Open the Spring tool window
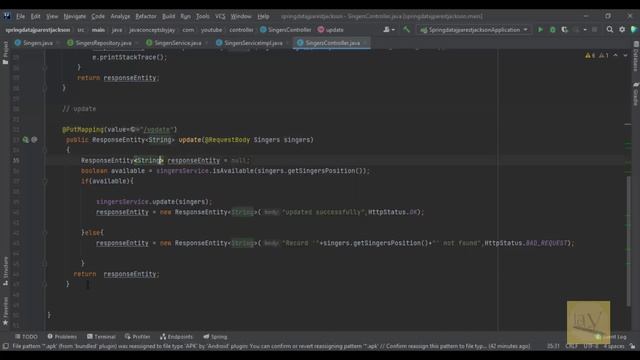The image size is (640, 360). 215,337
